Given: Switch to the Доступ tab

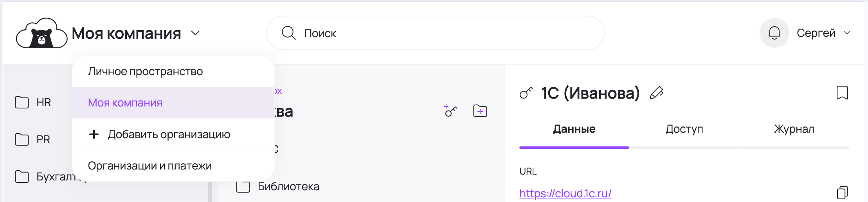Looking at the screenshot, I should pyautogui.click(x=684, y=129).
